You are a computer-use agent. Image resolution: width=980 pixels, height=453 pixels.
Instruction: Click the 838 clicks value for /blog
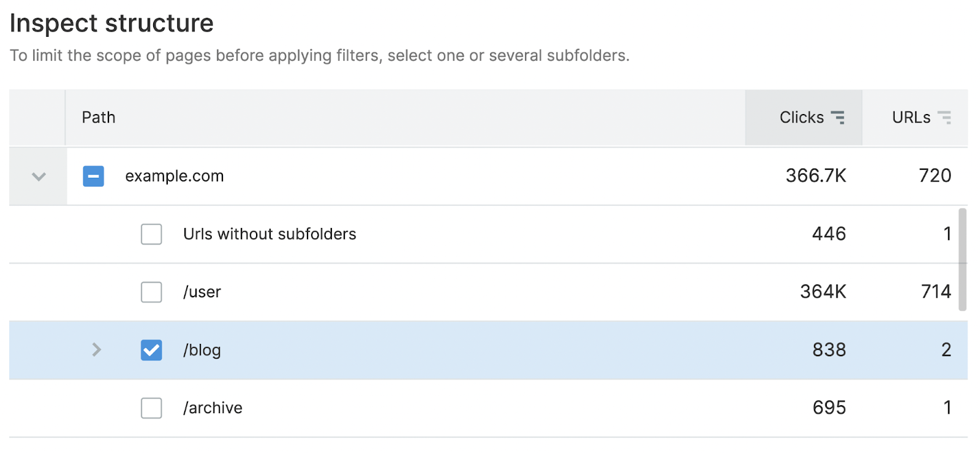tap(829, 350)
